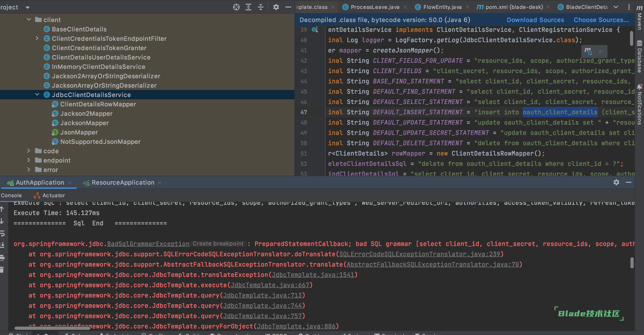Image resolution: width=644 pixels, height=335 pixels.
Task: Click the down arrow in the console toolbar
Action: pyautogui.click(x=2, y=221)
